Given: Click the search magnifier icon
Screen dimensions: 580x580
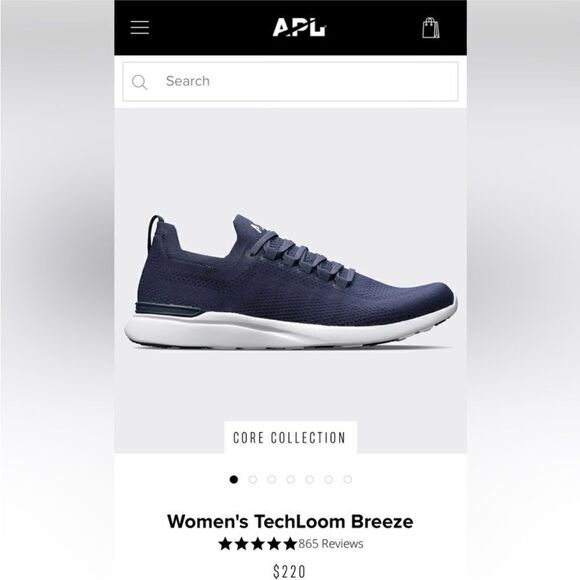Looking at the screenshot, I should [139, 82].
